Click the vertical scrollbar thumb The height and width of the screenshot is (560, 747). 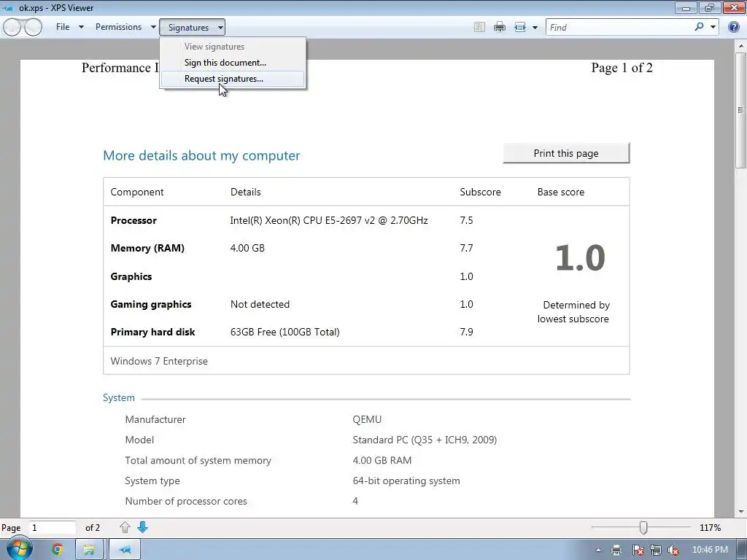coord(741,110)
